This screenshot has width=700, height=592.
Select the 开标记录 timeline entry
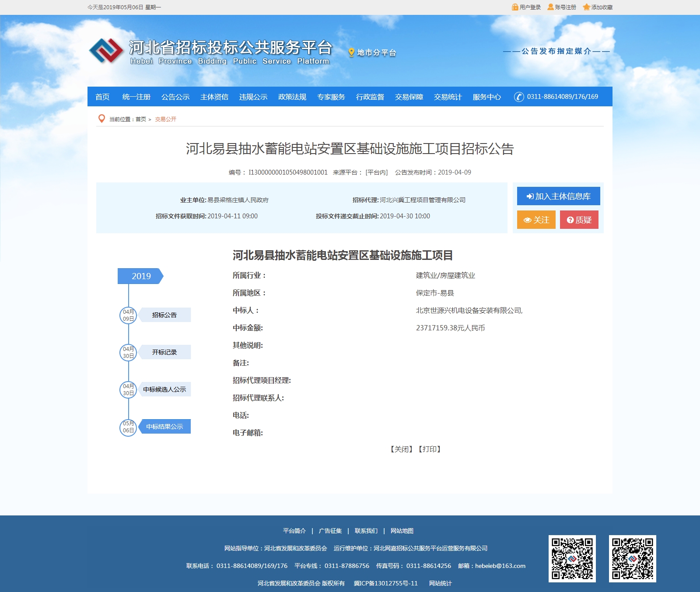point(164,352)
